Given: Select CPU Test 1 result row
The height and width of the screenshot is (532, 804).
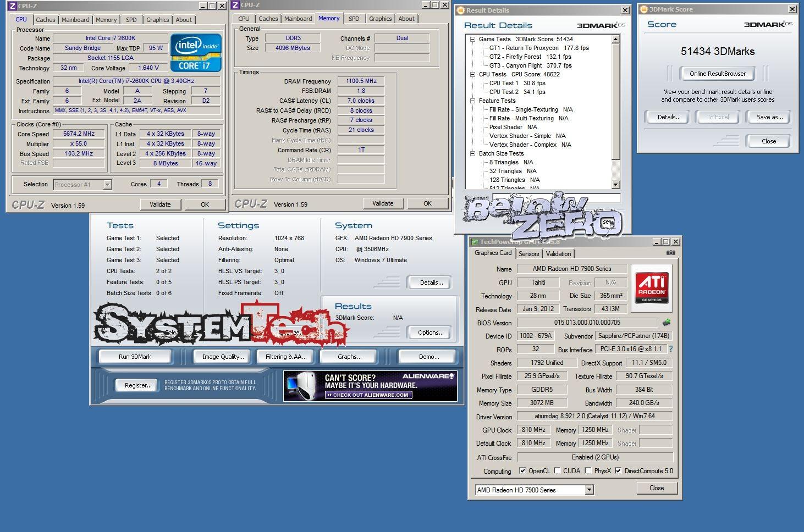Looking at the screenshot, I should click(x=517, y=83).
